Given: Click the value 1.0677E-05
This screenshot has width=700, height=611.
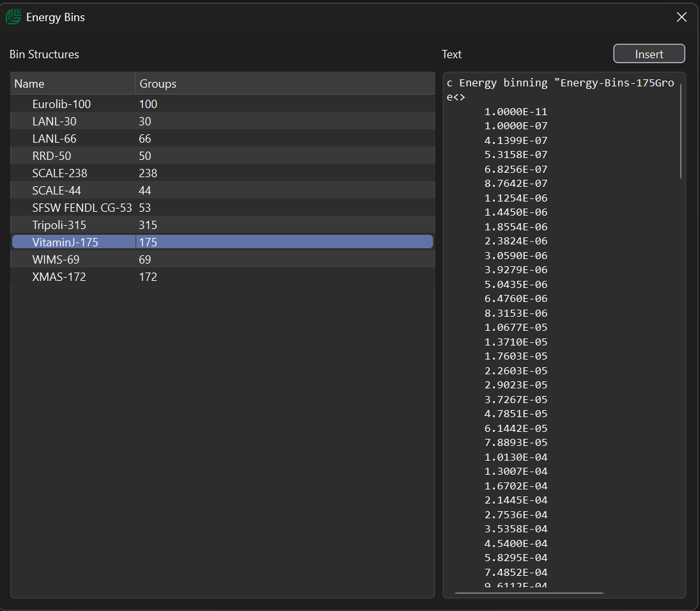Looking at the screenshot, I should [x=516, y=328].
